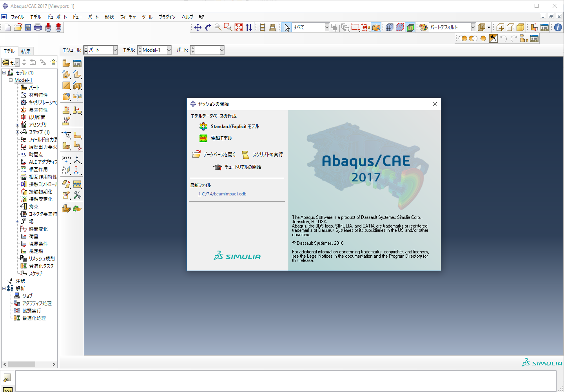Select the 境界条件 tree item
Viewport: 564px width, 392px height.
coord(38,244)
